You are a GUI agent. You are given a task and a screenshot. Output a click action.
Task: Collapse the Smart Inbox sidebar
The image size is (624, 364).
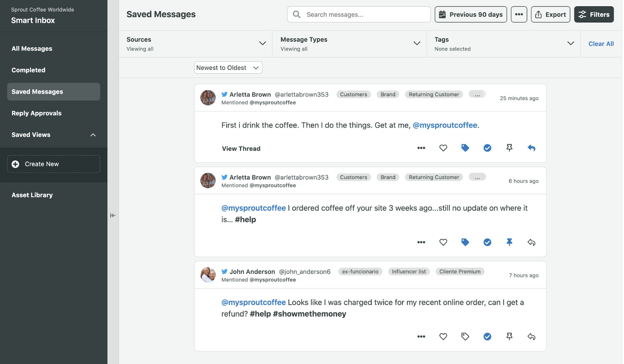[113, 215]
